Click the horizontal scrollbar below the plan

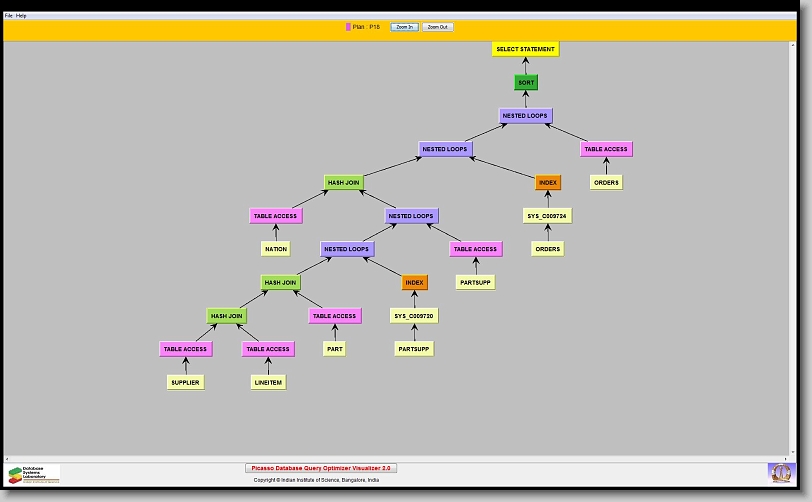pyautogui.click(x=400, y=458)
